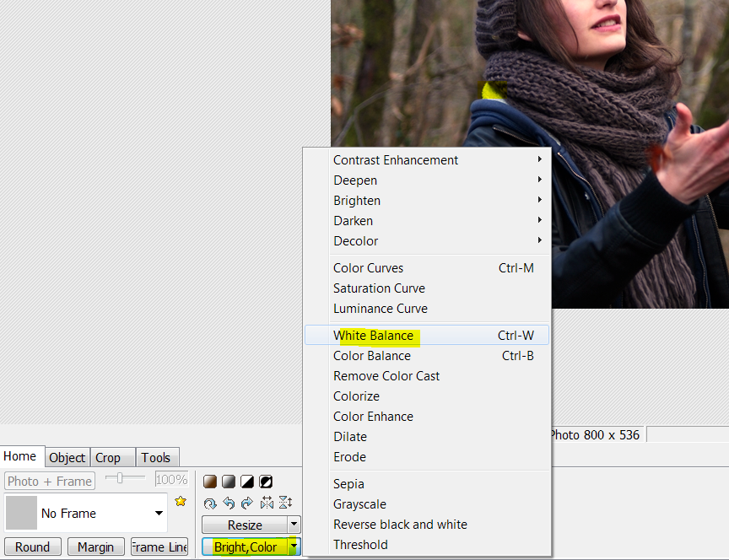The width and height of the screenshot is (729, 560).
Task: Click the gray frame preview thumbnail
Action: click(x=21, y=513)
